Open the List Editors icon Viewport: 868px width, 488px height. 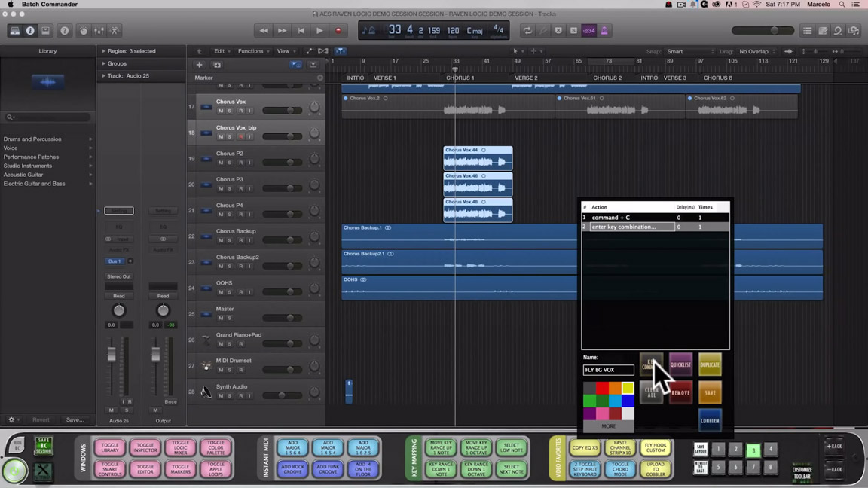point(808,31)
